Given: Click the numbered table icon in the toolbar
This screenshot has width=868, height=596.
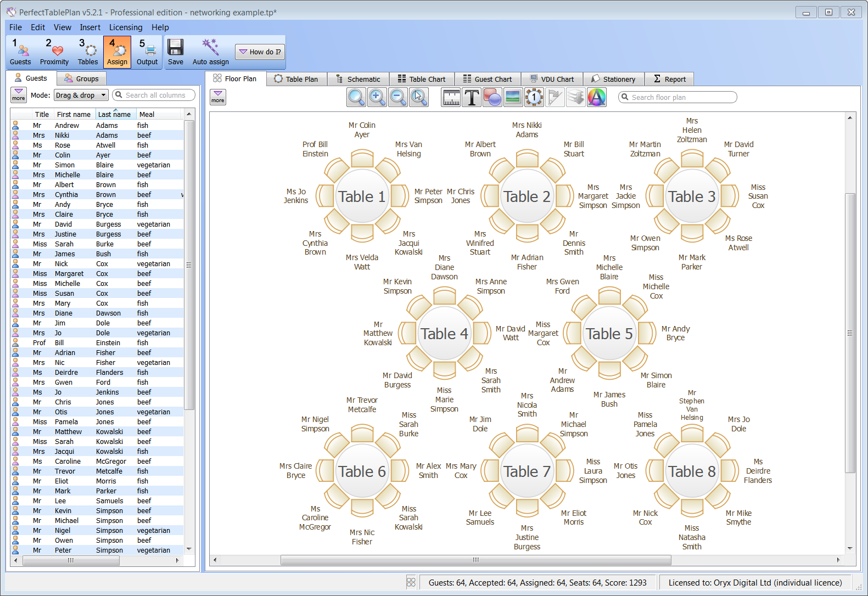Looking at the screenshot, I should (x=534, y=97).
